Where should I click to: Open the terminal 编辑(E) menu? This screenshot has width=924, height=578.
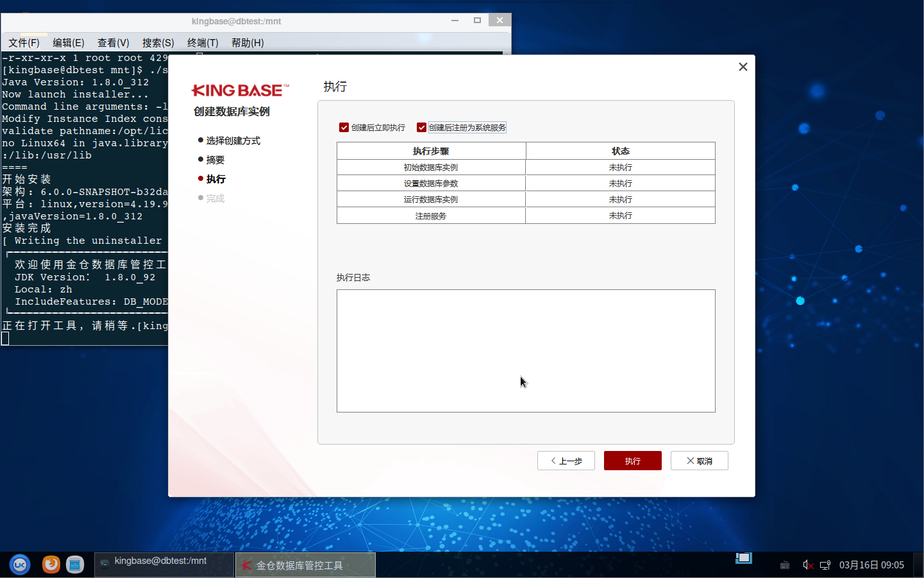tap(68, 43)
